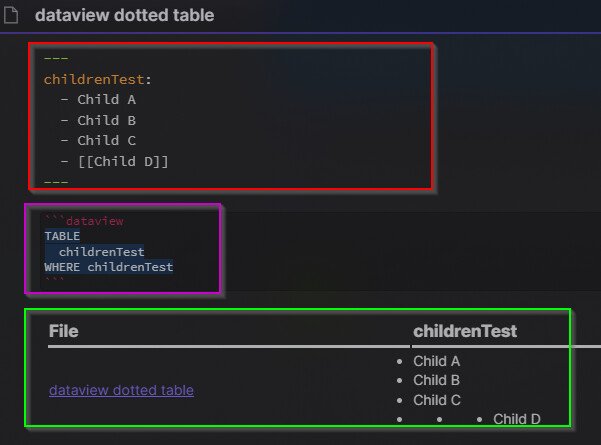Viewport: 601px width, 445px height.
Task: Click the 'TABLE' keyword in the query
Action: click(62, 236)
